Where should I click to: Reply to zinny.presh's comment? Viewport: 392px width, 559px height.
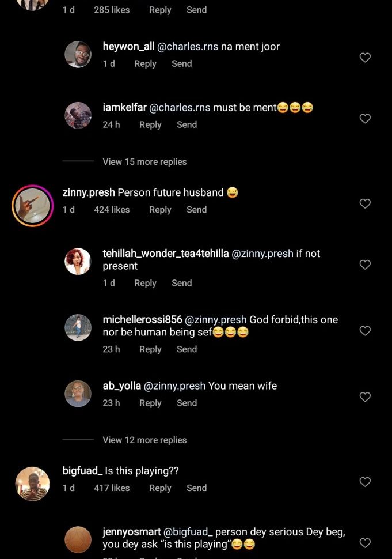(160, 210)
